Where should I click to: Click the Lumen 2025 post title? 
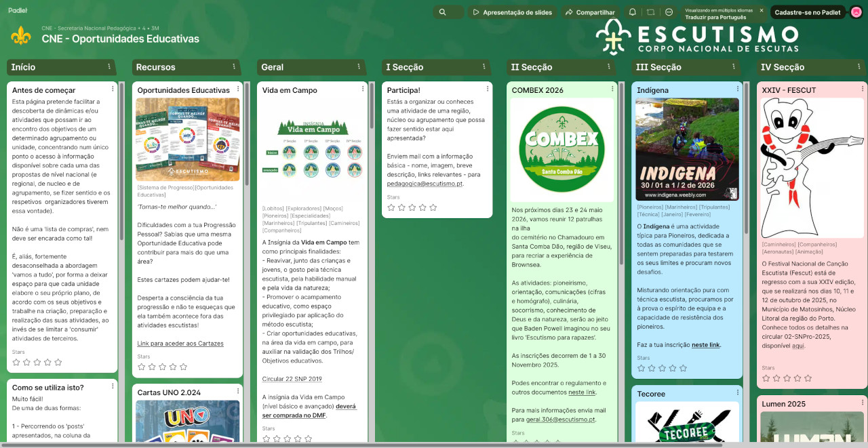coord(783,404)
